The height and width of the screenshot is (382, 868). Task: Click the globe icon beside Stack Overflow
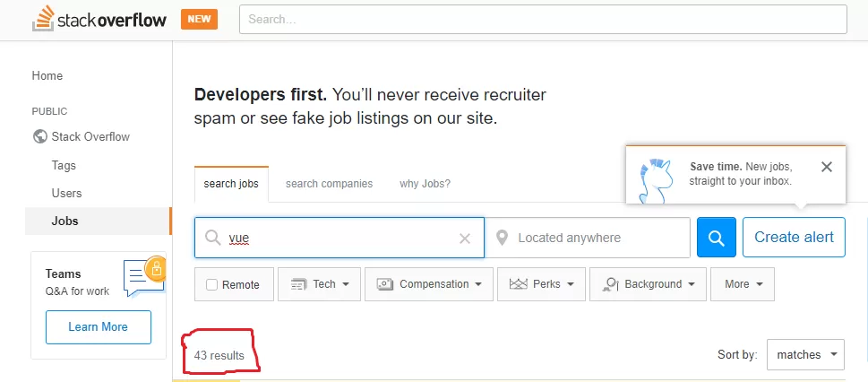pos(39,136)
